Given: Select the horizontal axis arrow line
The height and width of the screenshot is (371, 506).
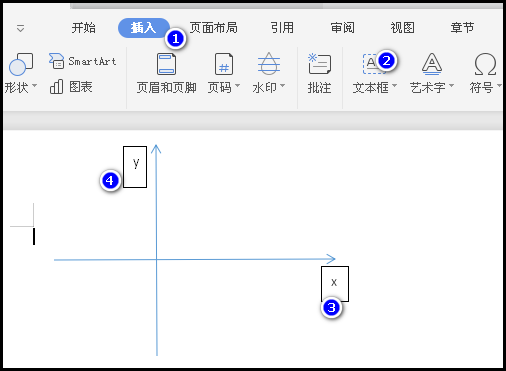Looking at the screenshot, I should click(x=195, y=259).
